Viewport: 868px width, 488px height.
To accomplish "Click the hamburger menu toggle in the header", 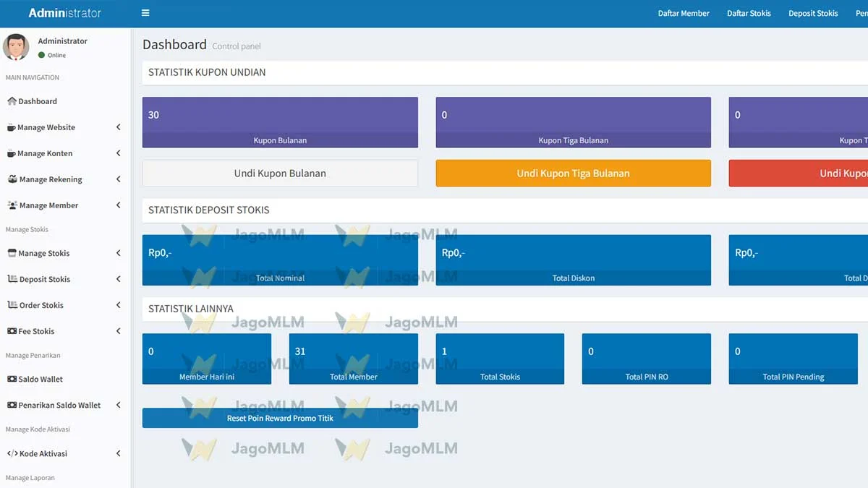I will coord(145,13).
